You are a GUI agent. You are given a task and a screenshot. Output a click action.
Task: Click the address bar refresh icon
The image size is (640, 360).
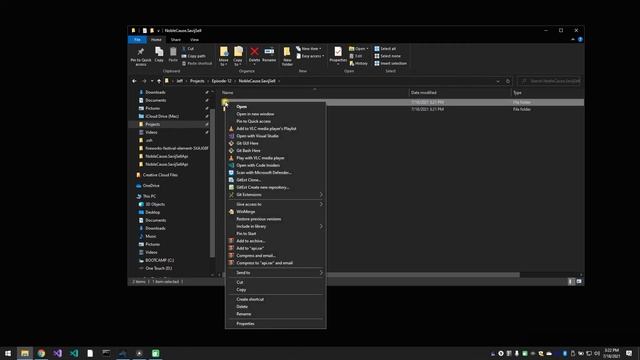508,81
